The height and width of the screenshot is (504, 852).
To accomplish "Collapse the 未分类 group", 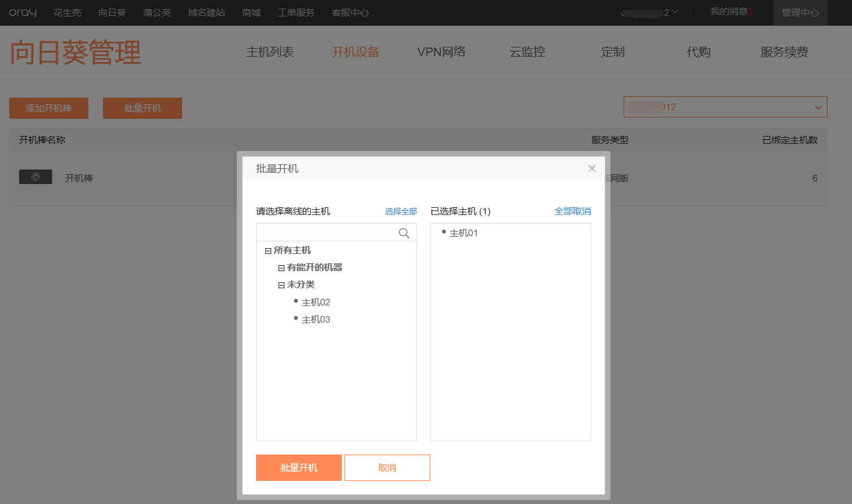I will click(281, 285).
